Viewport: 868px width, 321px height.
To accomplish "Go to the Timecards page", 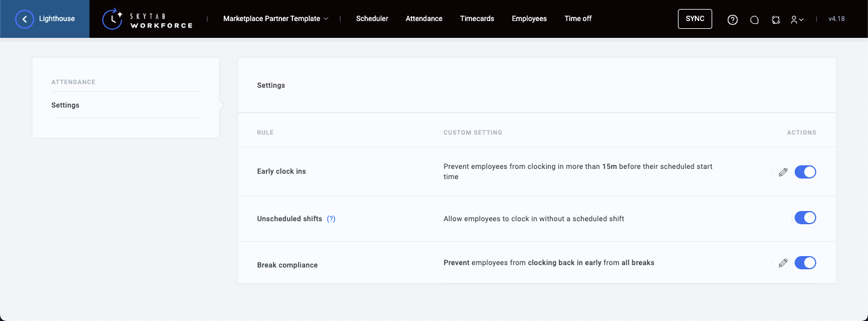I will [x=477, y=19].
